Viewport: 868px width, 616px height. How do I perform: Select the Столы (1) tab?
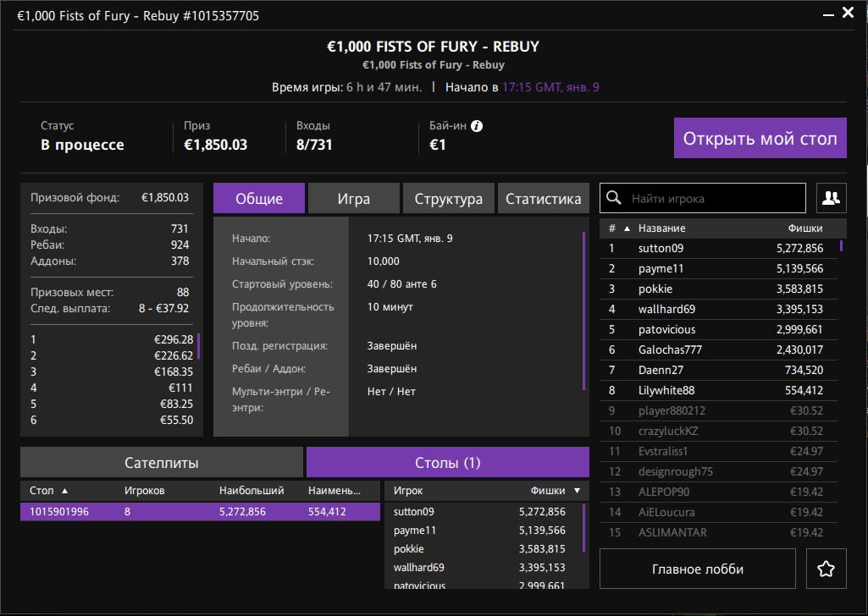tap(448, 462)
